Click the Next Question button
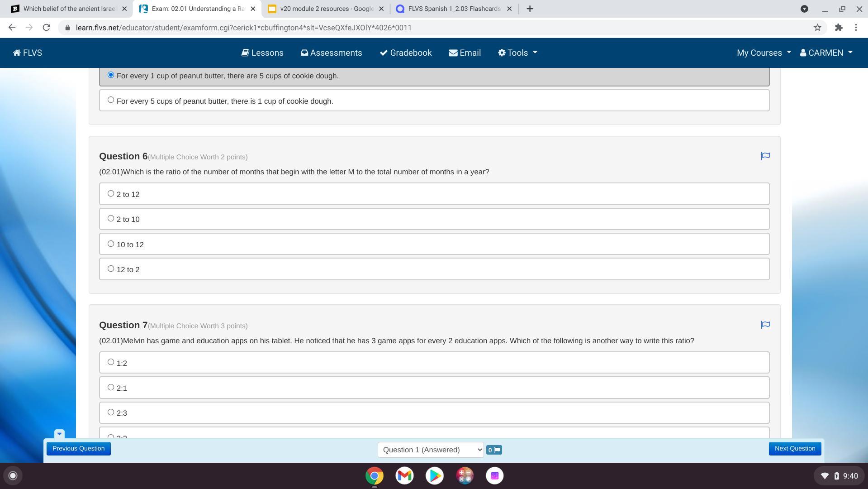 tap(795, 449)
